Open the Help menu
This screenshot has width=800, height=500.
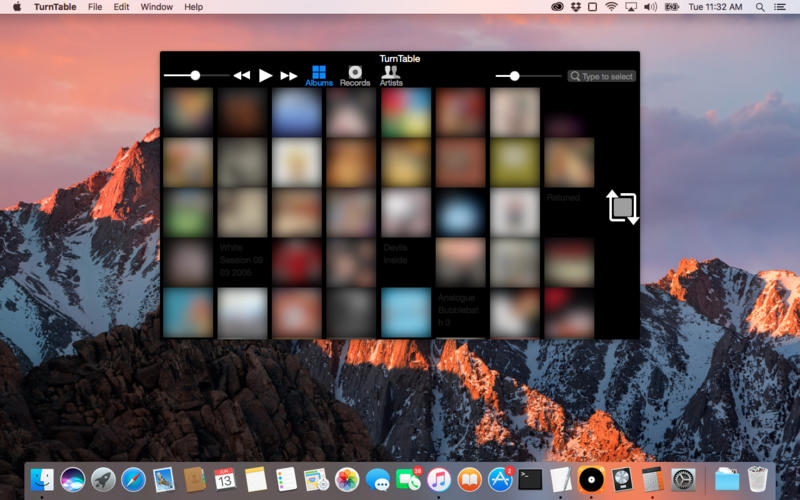(193, 7)
